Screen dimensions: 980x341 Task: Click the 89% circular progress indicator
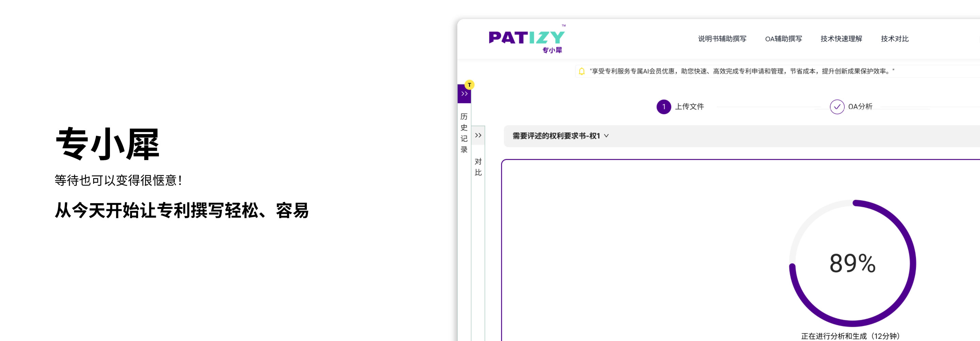(852, 263)
